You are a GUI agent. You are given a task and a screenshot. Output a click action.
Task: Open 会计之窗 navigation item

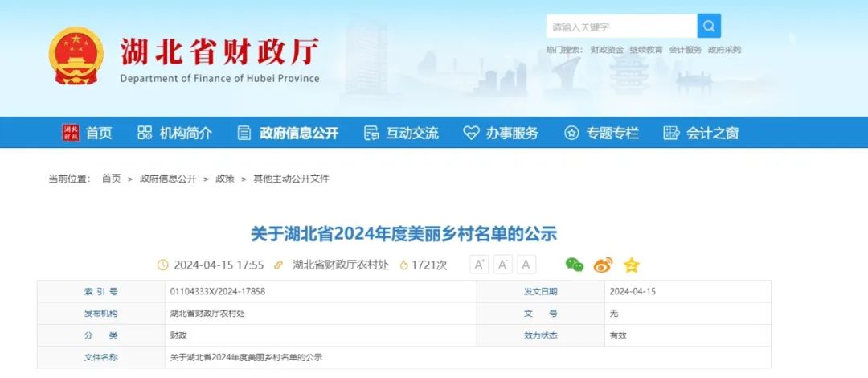pos(701,133)
